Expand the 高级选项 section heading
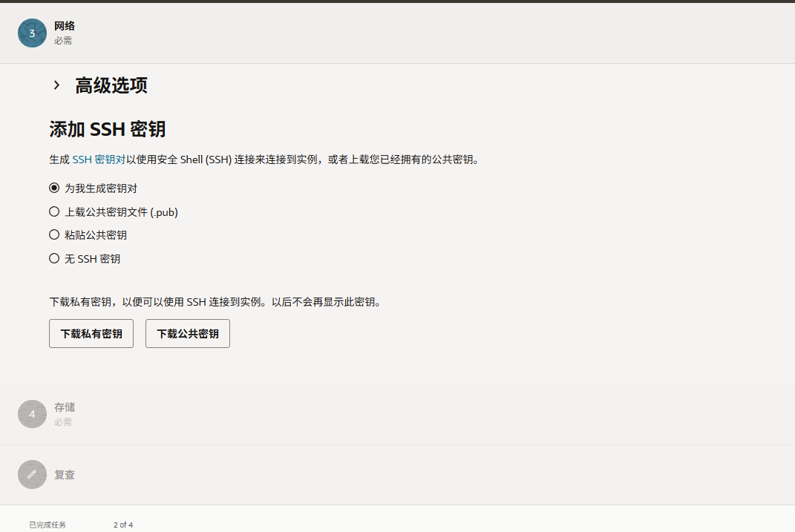The image size is (795, 532). click(111, 85)
